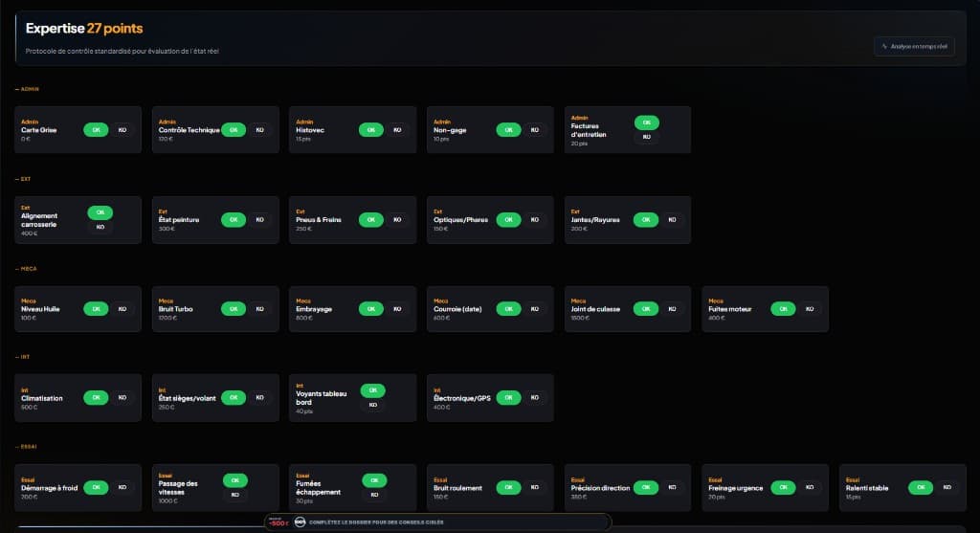The width and height of the screenshot is (980, 533).
Task: Mark Freinage urgence as KO
Action: [810, 487]
